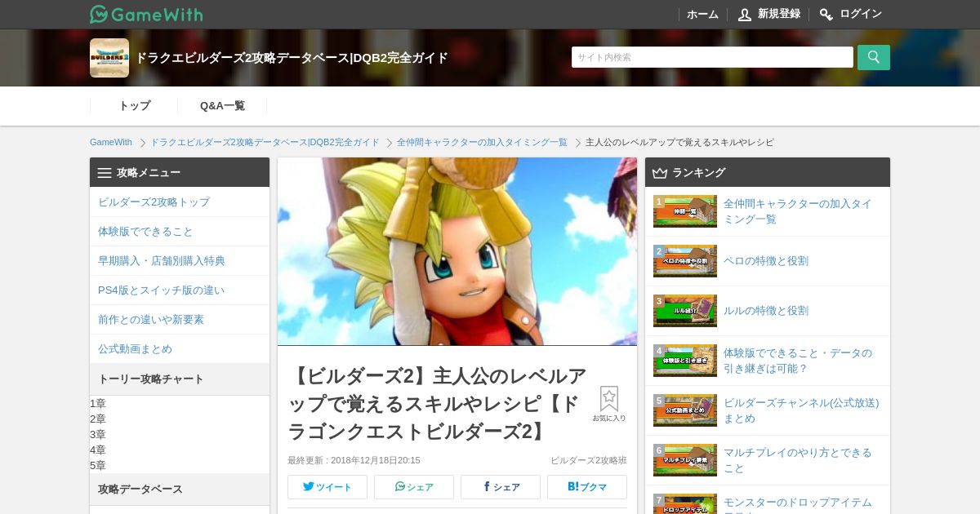Click the Hatena ブクマ bookmark button

(x=587, y=487)
